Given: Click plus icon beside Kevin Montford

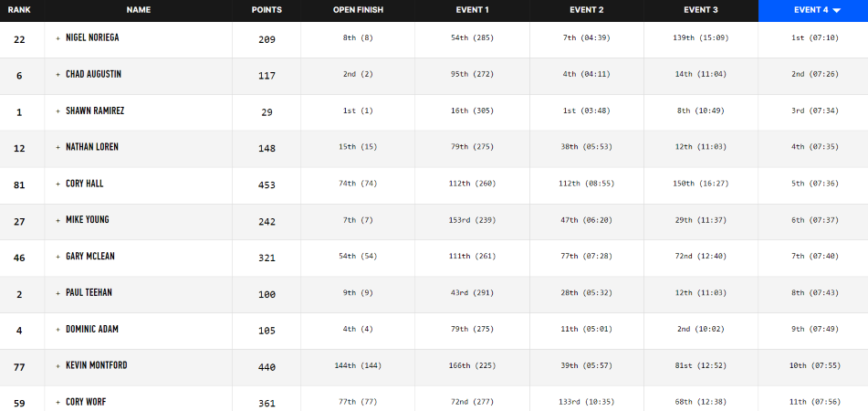Looking at the screenshot, I should (x=58, y=366).
